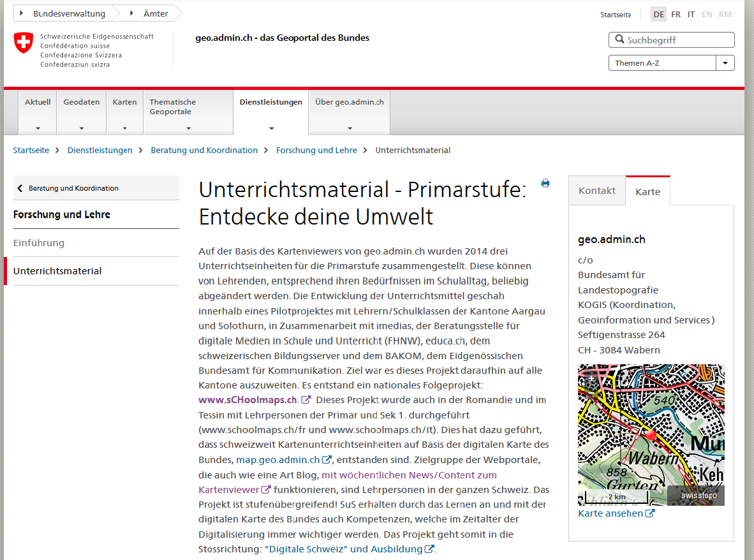Expand the Ämter top bar item
This screenshot has height=560, width=754.
click(x=151, y=13)
